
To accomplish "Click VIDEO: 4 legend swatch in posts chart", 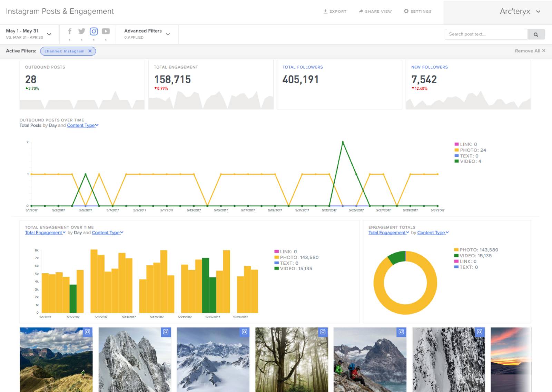I will tap(457, 161).
